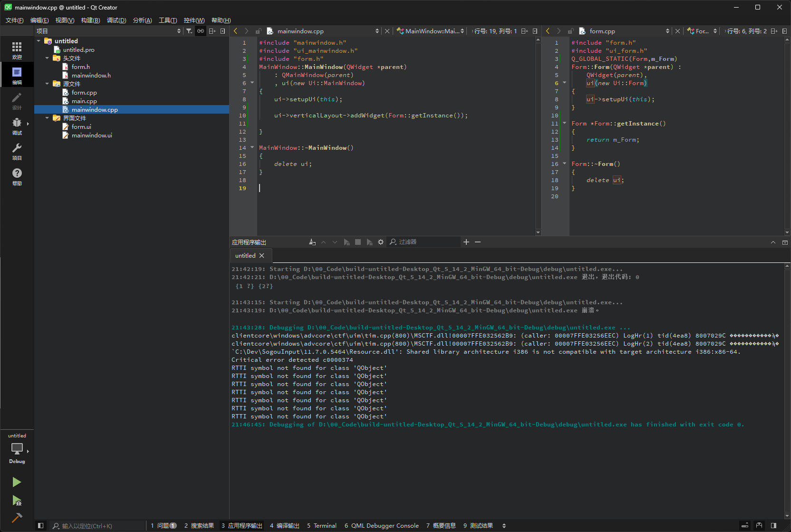This screenshot has height=532, width=791.
Task: Split the project sidebar panel
Action: pyautogui.click(x=212, y=31)
